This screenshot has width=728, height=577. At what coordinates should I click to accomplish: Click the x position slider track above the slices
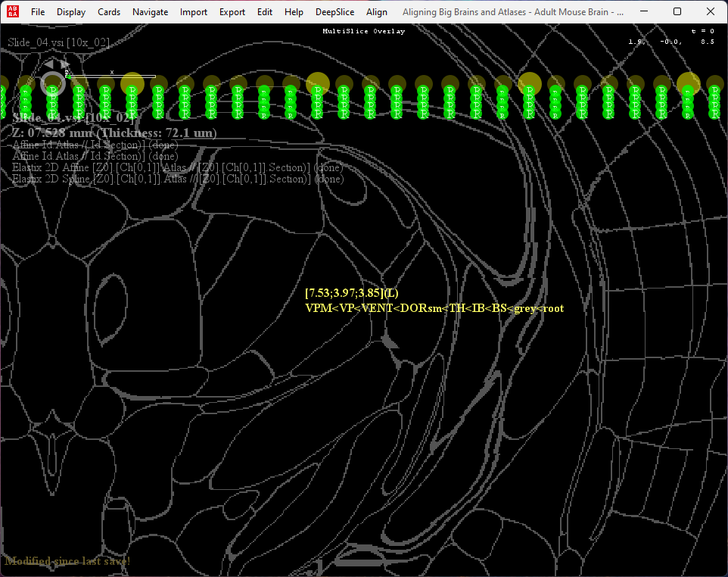(114, 76)
